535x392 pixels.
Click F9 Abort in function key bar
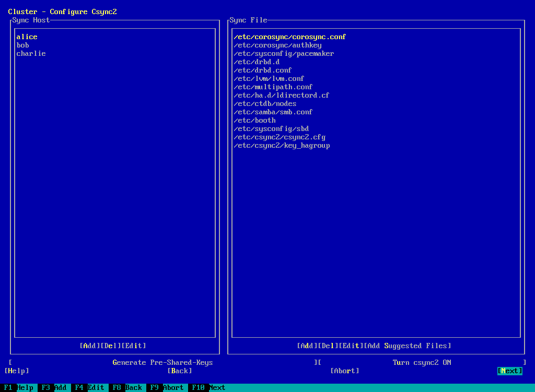point(165,387)
